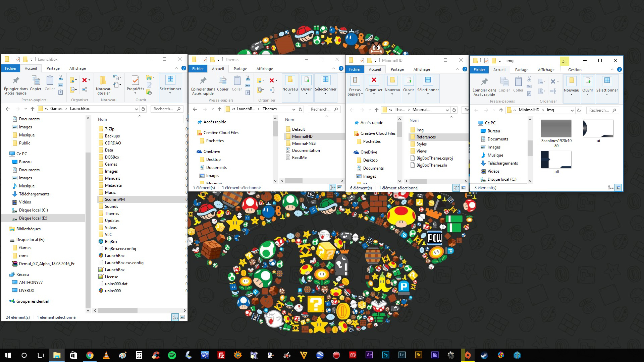Open Google Chrome from the taskbar
The height and width of the screenshot is (362, 644).
click(x=90, y=355)
